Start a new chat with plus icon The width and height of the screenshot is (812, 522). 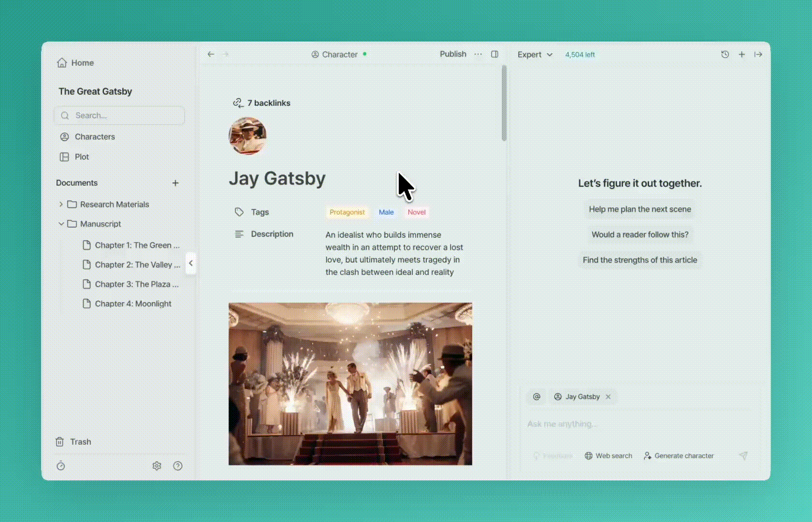click(741, 55)
